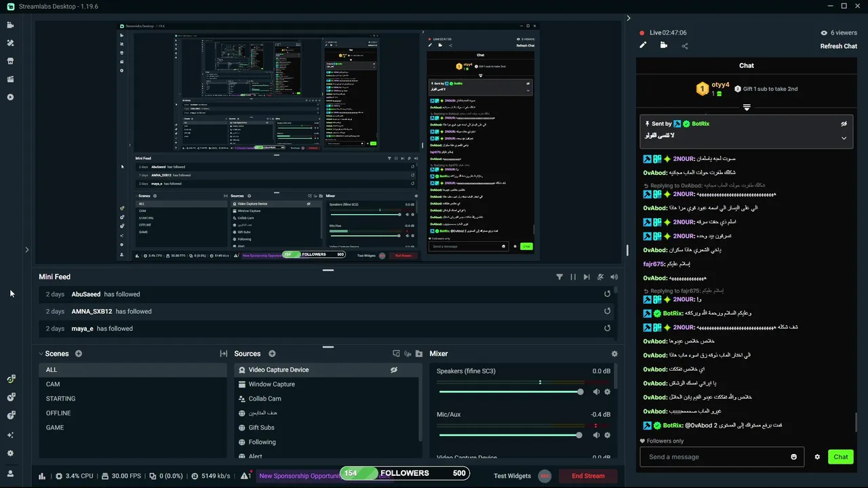Click the camera icon beside edit stream

663,45
